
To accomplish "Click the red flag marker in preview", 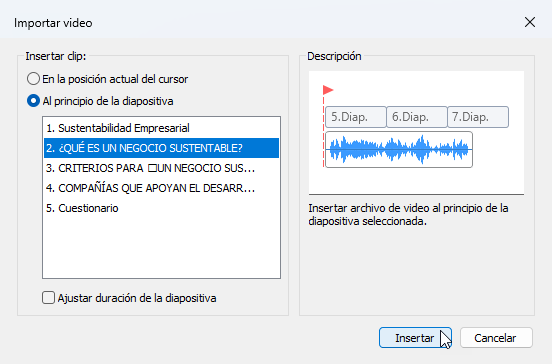I will click(x=328, y=90).
